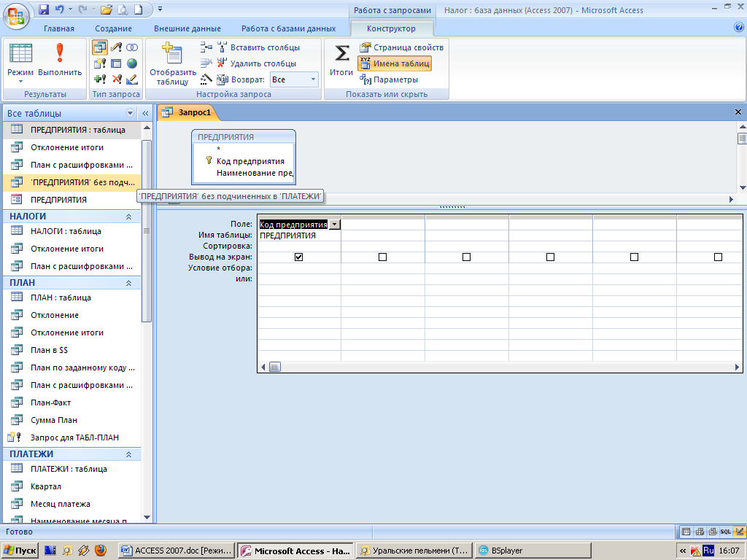
Task: Open Параметры query parameters
Action: 389,79
